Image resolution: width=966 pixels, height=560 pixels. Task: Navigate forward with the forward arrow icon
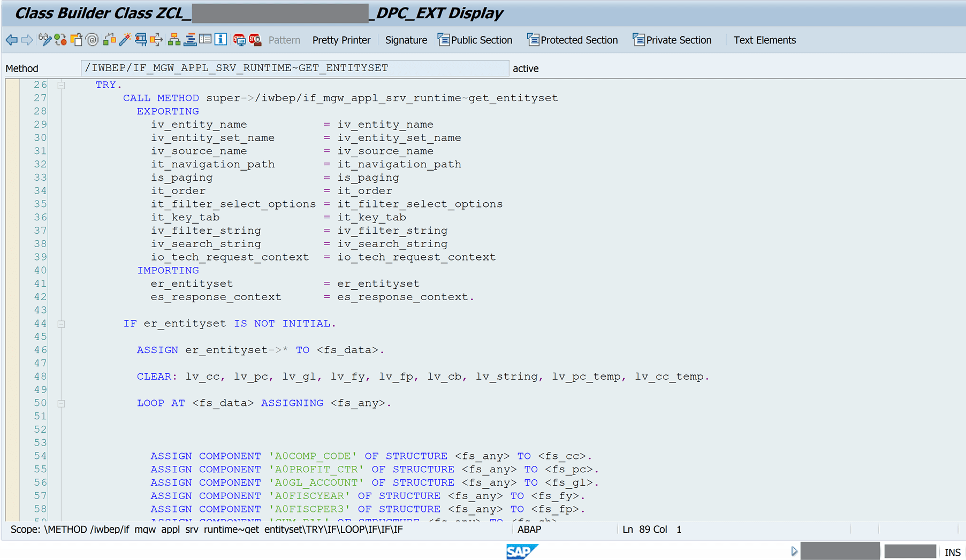pos(27,40)
